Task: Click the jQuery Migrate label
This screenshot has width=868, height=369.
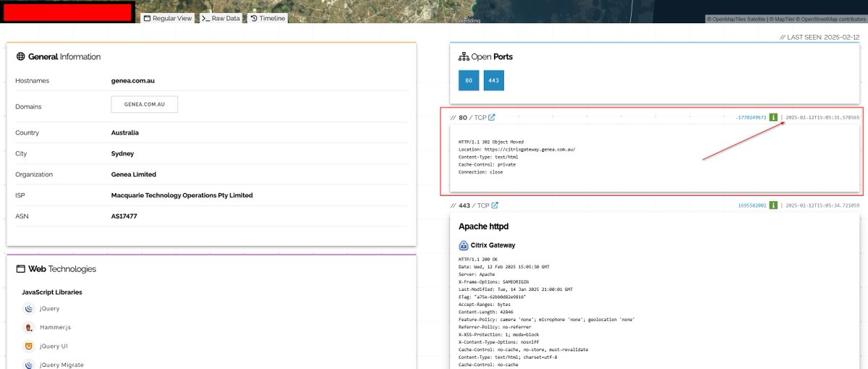Action: click(x=61, y=365)
